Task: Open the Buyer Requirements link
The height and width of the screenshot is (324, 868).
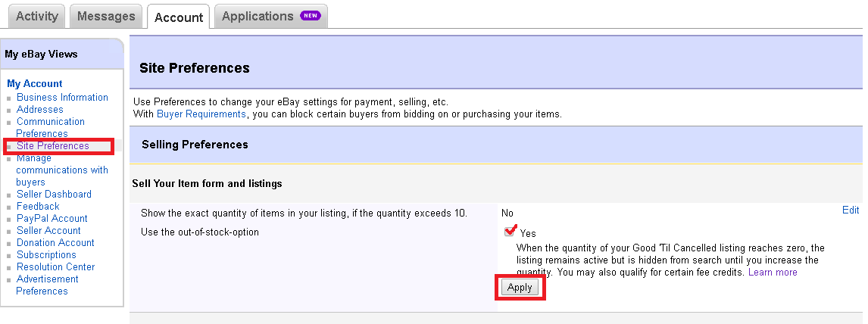Action: click(x=201, y=114)
